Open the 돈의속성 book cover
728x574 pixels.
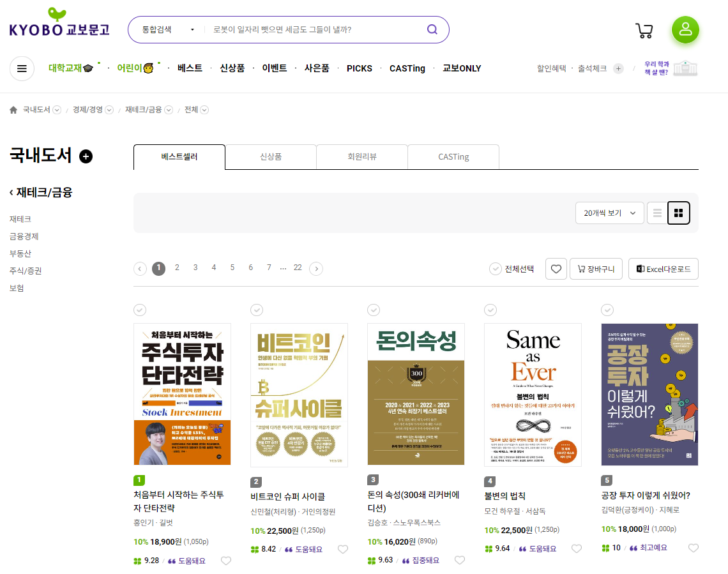(x=416, y=395)
